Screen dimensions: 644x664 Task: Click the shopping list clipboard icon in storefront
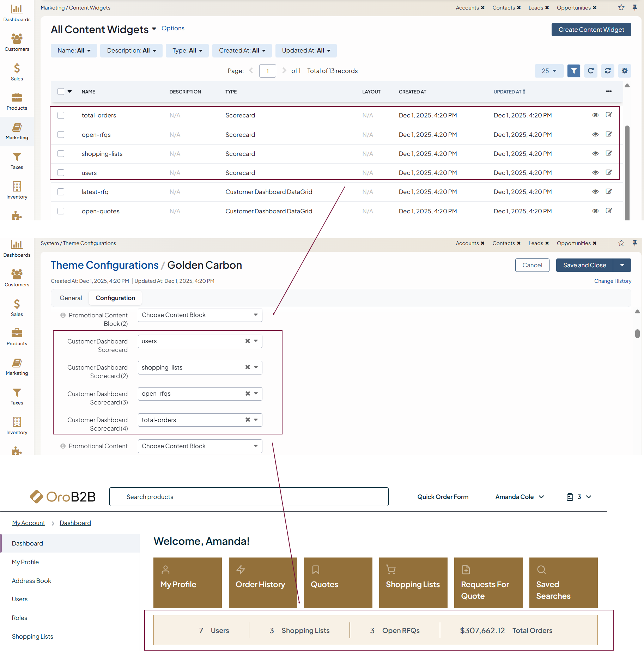[x=570, y=497]
